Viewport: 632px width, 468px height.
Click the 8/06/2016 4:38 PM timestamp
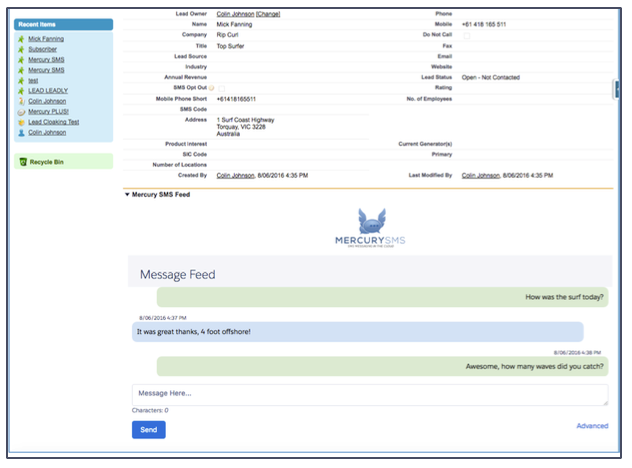[x=577, y=353]
